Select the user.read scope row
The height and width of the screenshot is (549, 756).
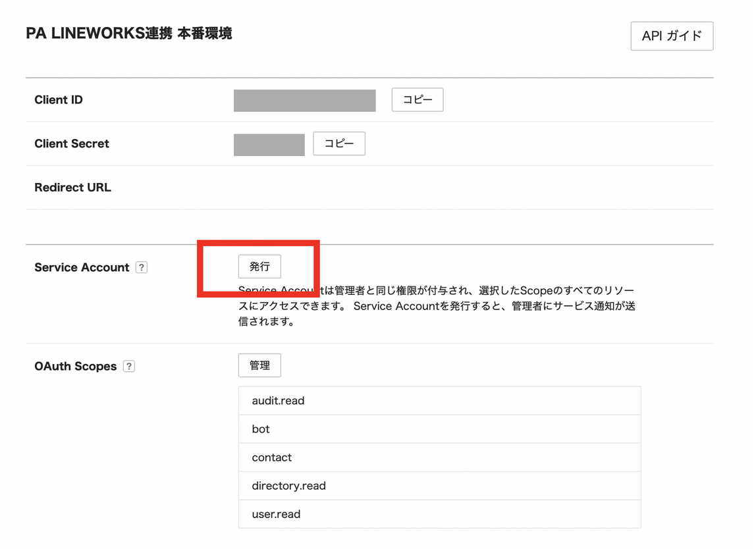tap(439, 514)
